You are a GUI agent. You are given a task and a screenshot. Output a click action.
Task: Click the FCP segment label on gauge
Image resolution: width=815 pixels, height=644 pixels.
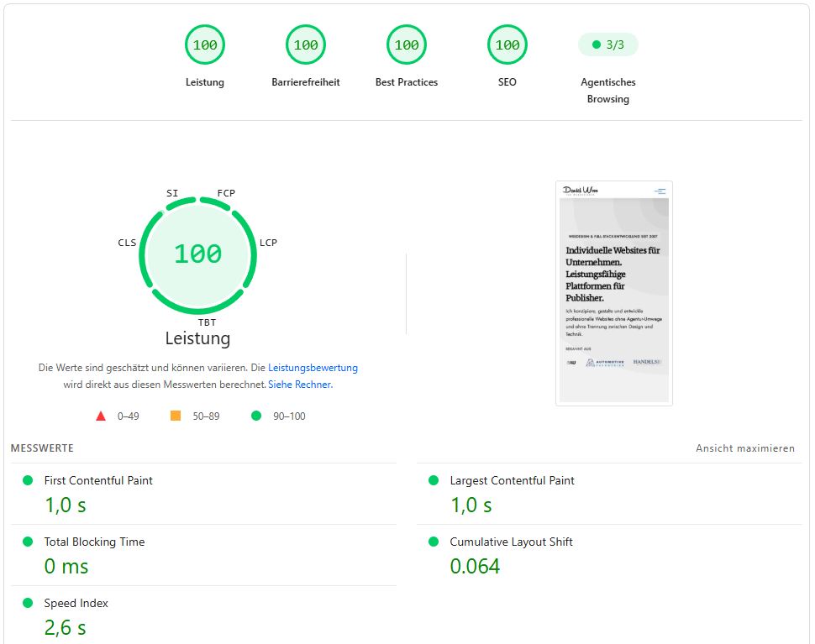click(x=226, y=193)
